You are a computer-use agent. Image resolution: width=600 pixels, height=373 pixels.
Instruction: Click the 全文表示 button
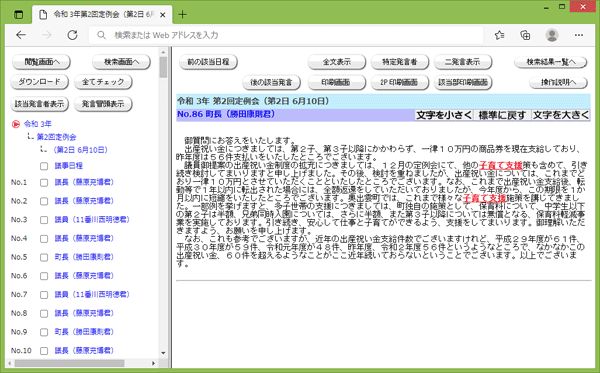(337, 62)
